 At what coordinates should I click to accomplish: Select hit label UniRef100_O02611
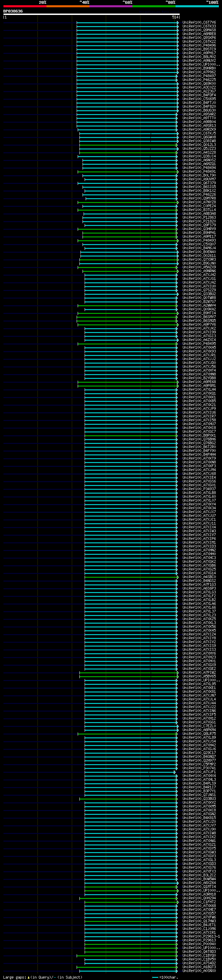199,256
